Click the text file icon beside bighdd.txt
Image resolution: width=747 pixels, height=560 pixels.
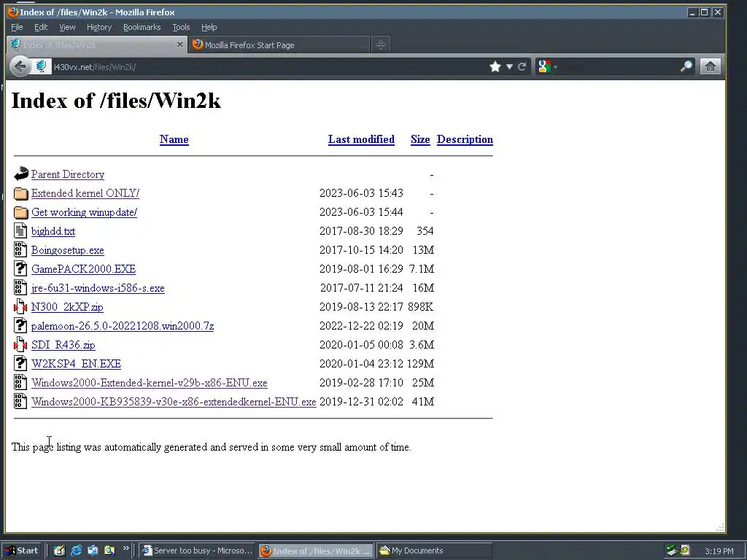20,231
